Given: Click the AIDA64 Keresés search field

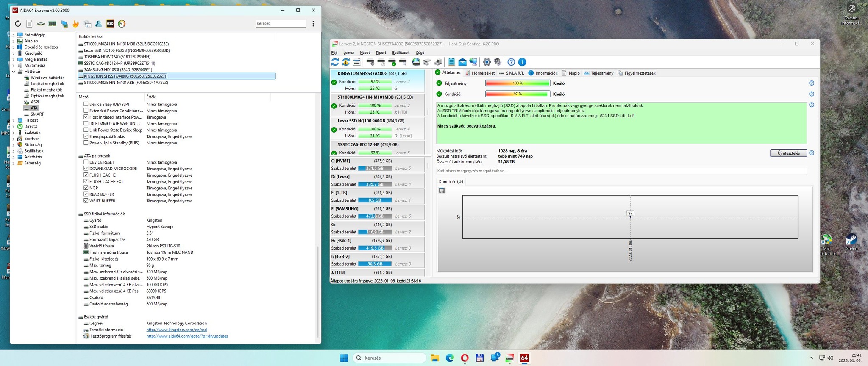Looking at the screenshot, I should (281, 23).
